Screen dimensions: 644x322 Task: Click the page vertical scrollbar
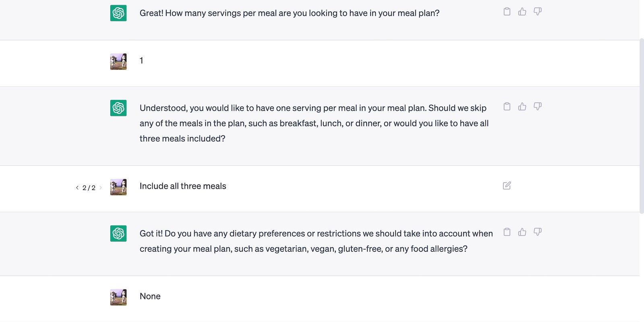[x=642, y=126]
